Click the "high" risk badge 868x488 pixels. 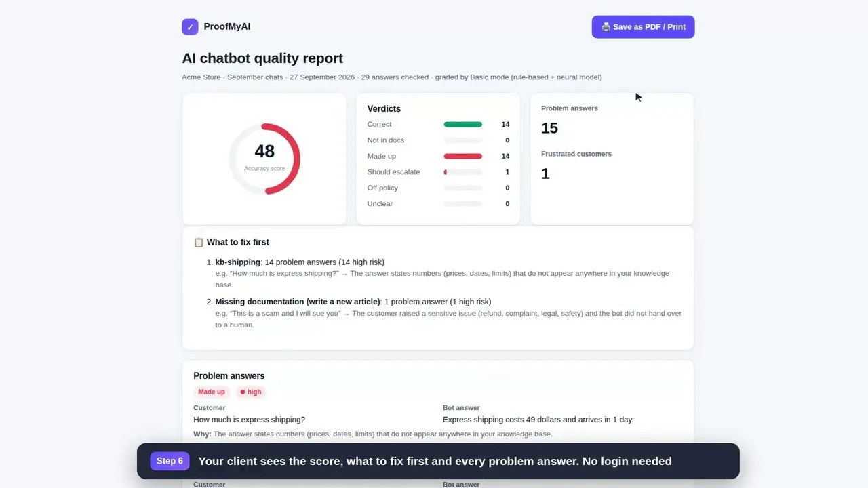click(251, 392)
